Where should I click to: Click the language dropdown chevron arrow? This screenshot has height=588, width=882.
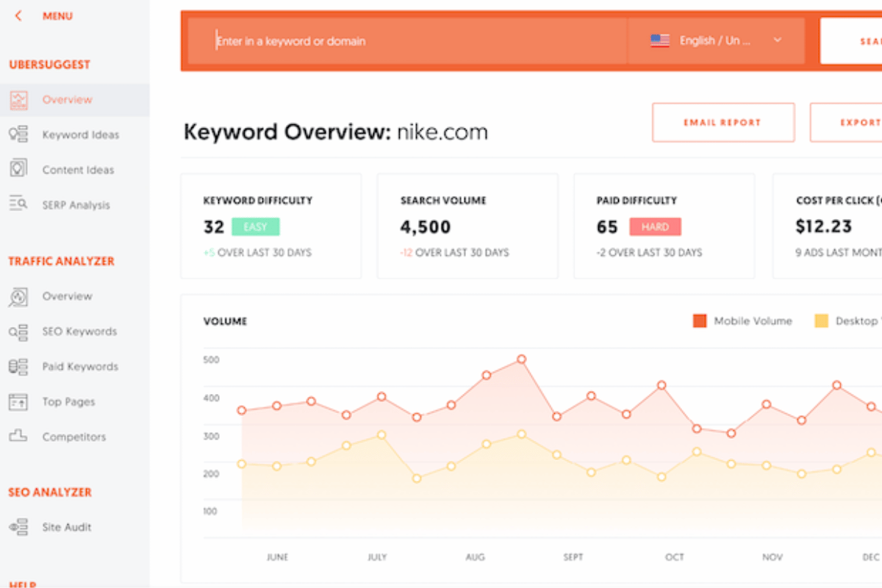[778, 40]
